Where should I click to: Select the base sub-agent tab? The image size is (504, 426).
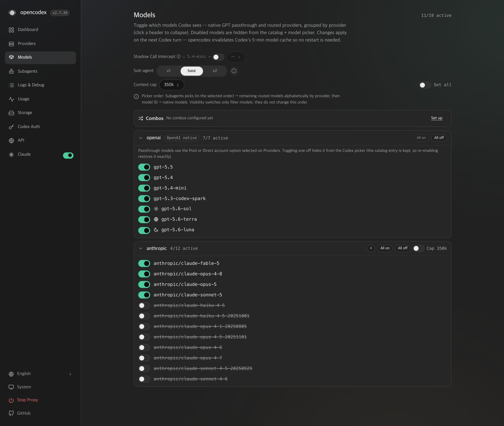[x=192, y=71]
